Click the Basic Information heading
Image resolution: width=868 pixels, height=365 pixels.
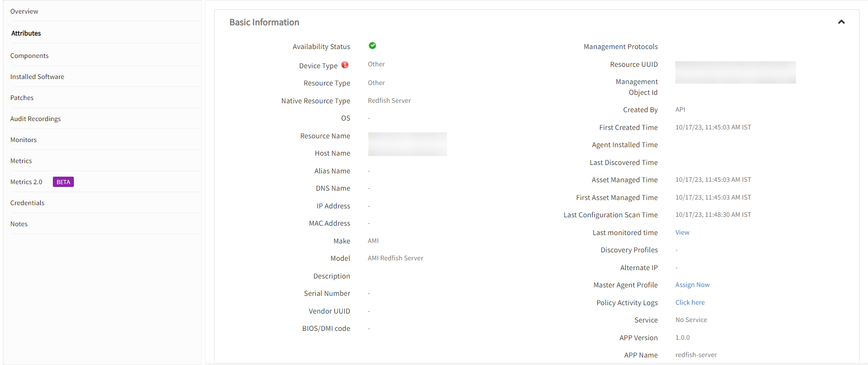click(264, 22)
